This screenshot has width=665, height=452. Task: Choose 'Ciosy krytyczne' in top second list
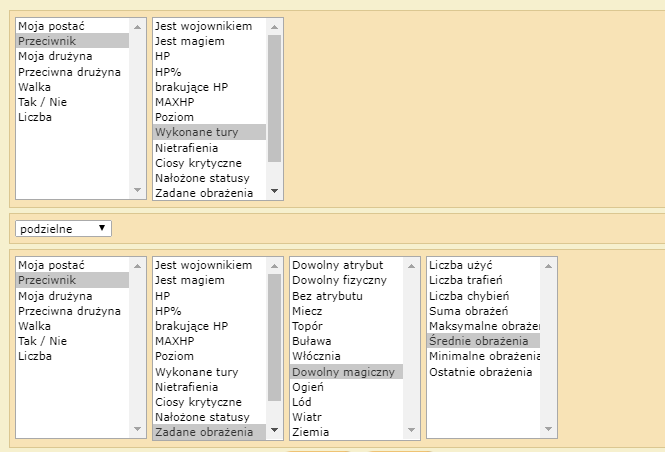[210, 163]
